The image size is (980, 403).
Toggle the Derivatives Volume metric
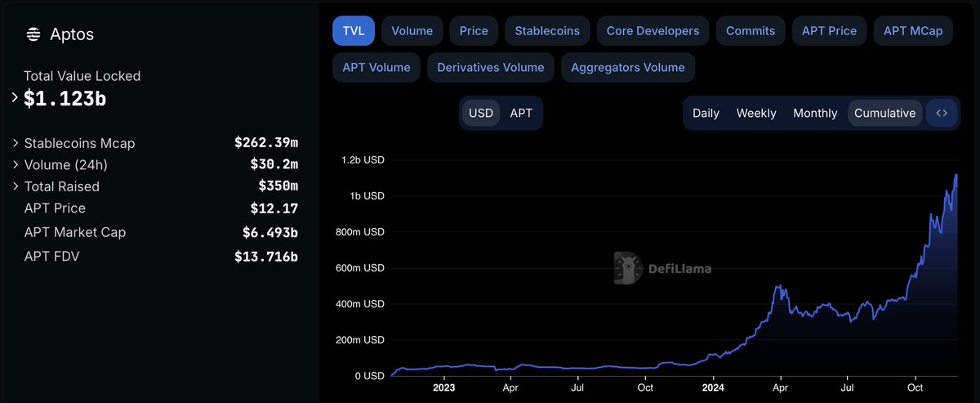[x=491, y=67]
